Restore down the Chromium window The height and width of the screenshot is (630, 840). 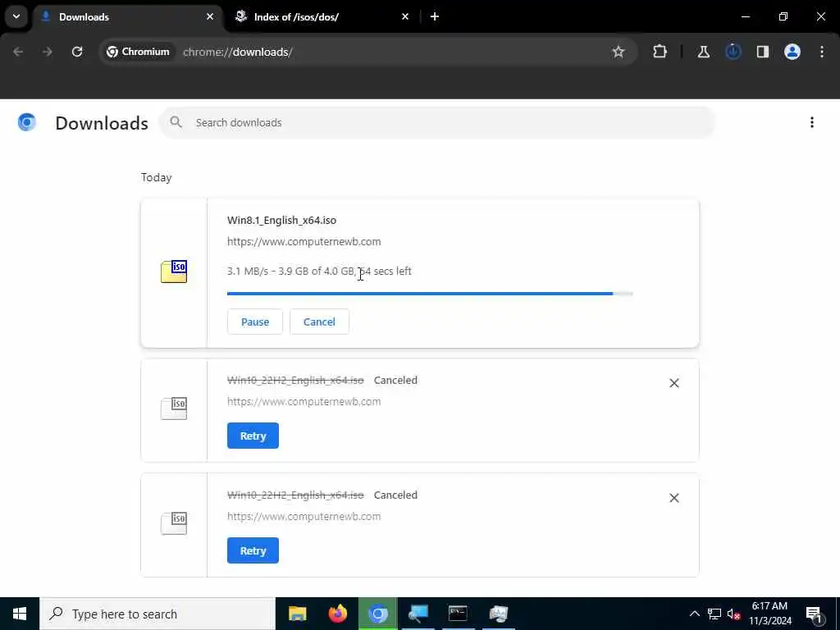tap(783, 16)
